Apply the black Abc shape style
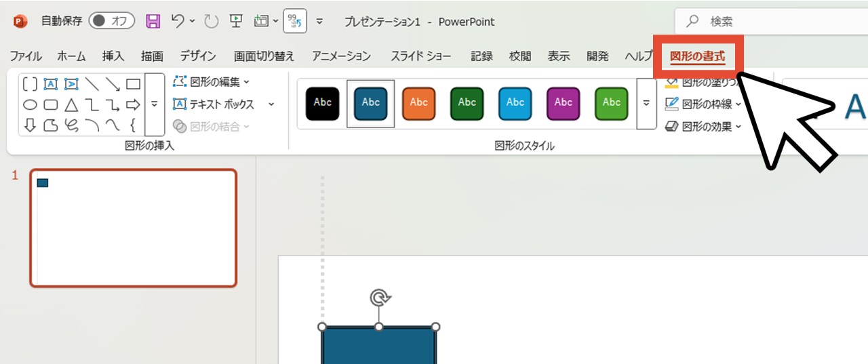This screenshot has height=364, width=868. click(323, 104)
